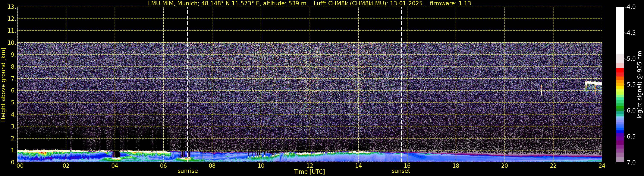Click the time axis tick '12'
The image size is (644, 176).
(310, 166)
